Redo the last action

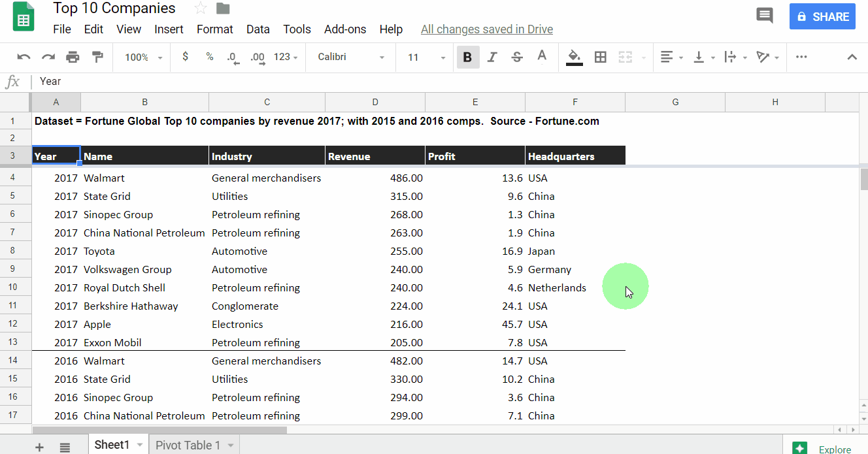48,57
